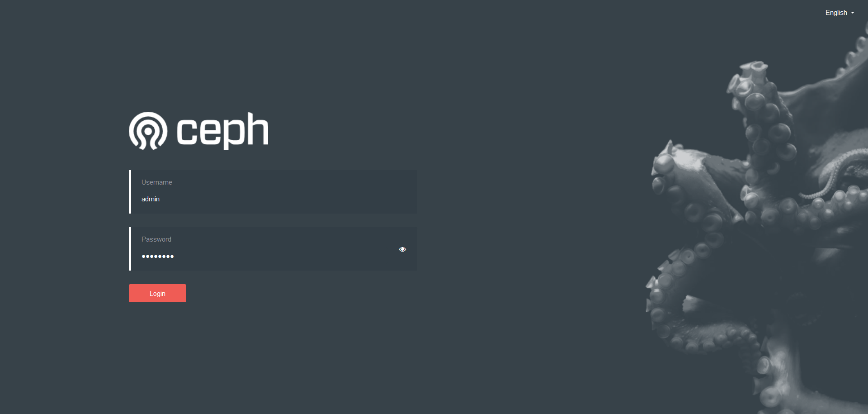Click the white accent bar of Username
The width and height of the screenshot is (868, 414).
point(130,192)
